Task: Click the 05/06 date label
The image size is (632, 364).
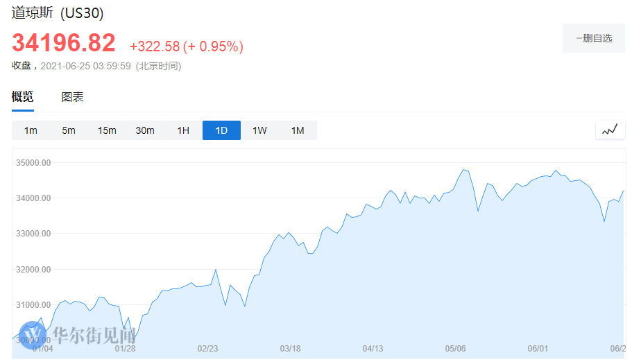Action: point(456,348)
